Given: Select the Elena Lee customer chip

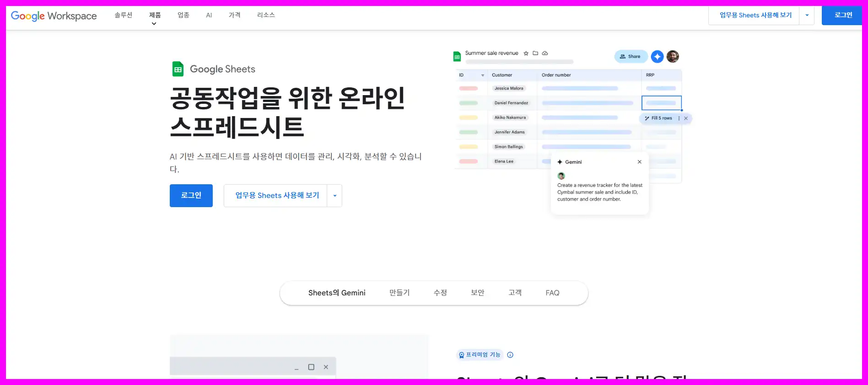Looking at the screenshot, I should coord(504,161).
